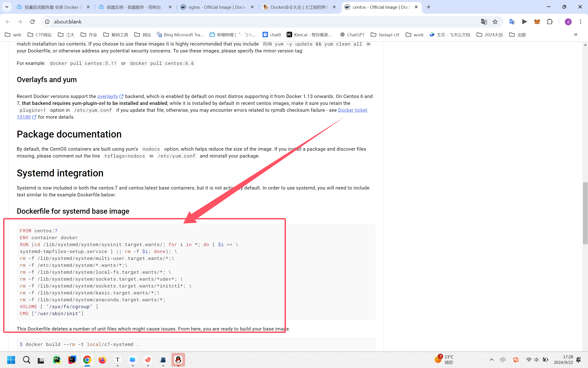Show more bookmarks with the chevron
Image resolution: width=588 pixels, height=368 pixels.
click(x=575, y=34)
